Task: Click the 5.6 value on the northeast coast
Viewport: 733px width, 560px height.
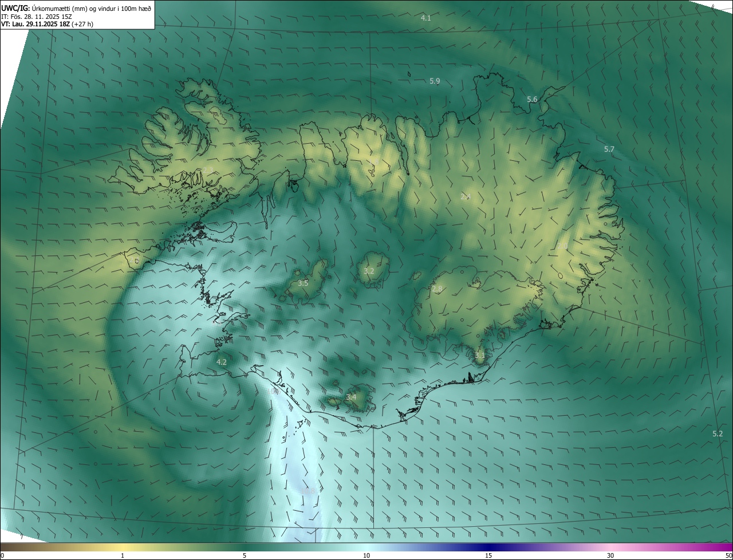Action: (x=532, y=100)
